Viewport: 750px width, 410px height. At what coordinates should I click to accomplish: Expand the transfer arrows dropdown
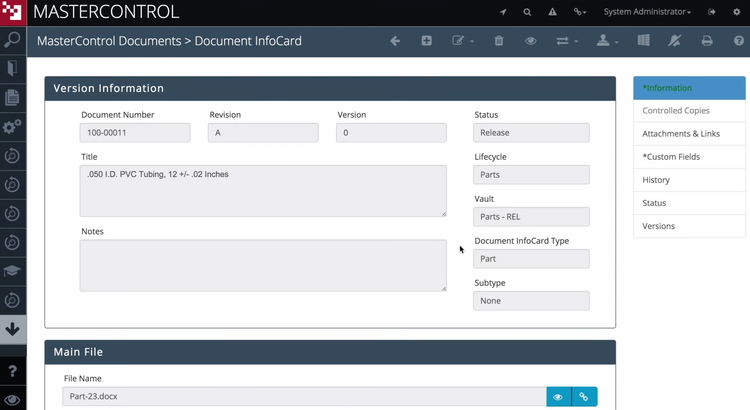(x=567, y=41)
